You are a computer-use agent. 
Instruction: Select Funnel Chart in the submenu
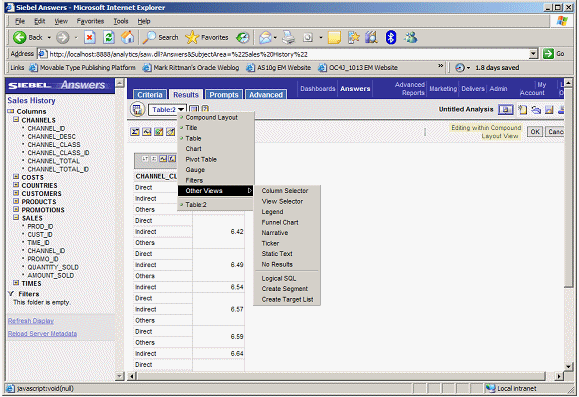coord(280,222)
